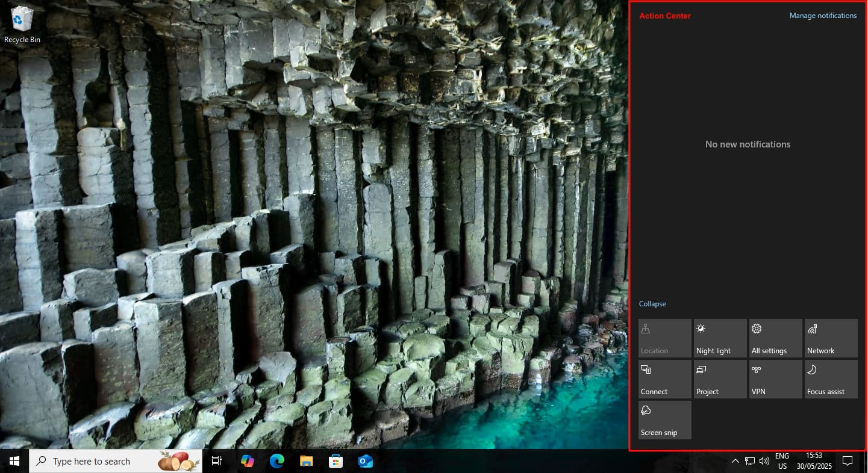Open the volume tray icon
The image size is (868, 473).
point(764,461)
